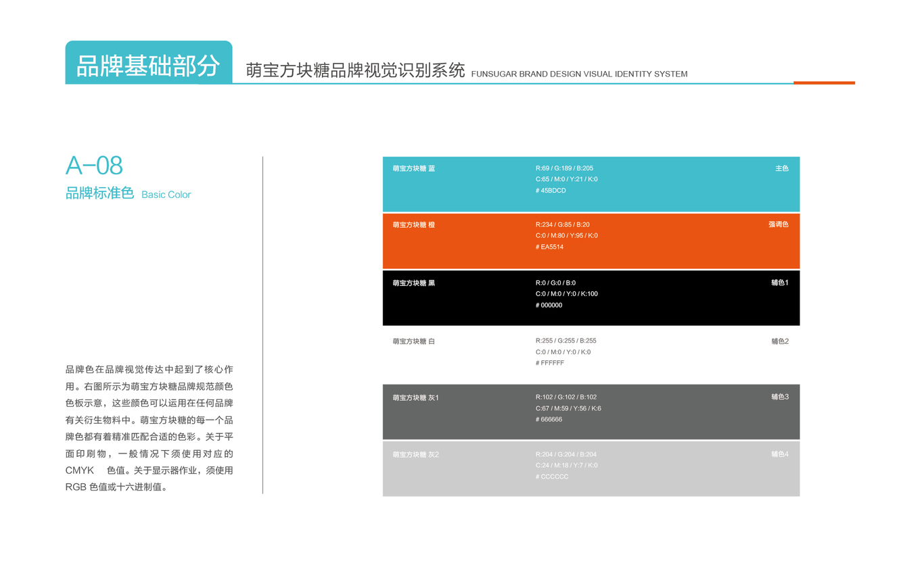The height and width of the screenshot is (588, 924).
Task: Click the 强调色 label
Action: (779, 224)
